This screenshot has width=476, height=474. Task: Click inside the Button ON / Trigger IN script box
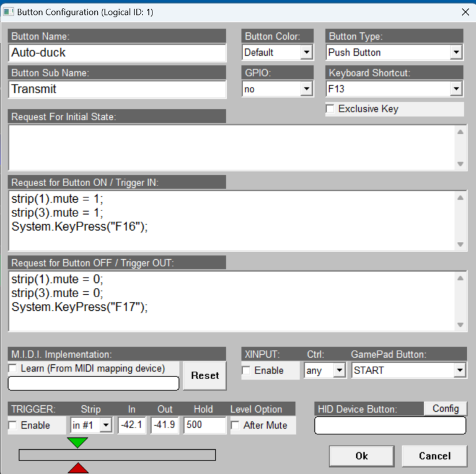click(232, 221)
